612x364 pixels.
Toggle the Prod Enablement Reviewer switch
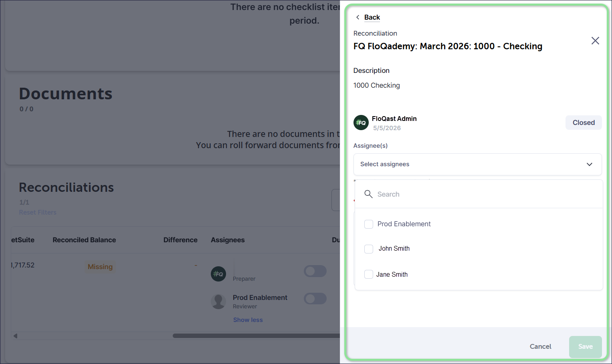click(315, 298)
